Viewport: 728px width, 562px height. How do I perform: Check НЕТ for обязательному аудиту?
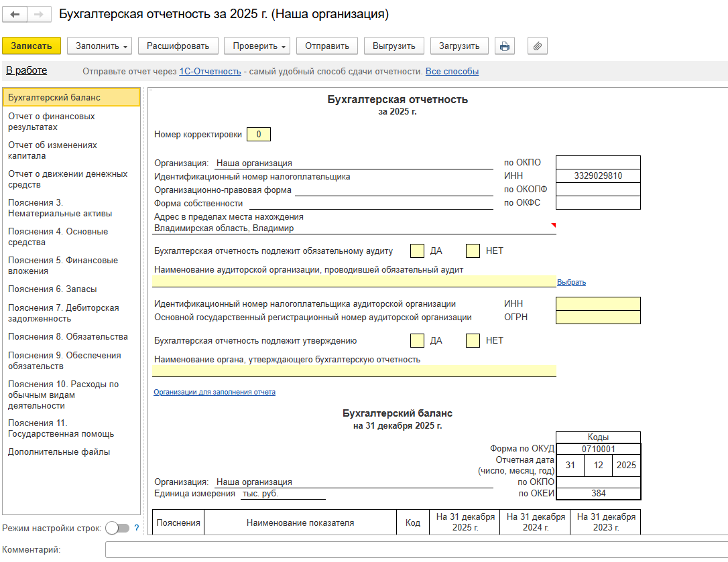click(473, 251)
